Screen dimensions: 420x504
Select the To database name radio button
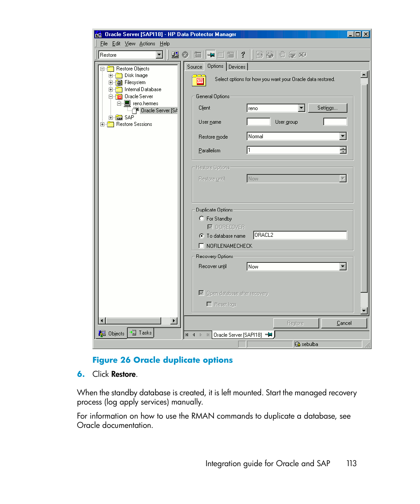(202, 236)
